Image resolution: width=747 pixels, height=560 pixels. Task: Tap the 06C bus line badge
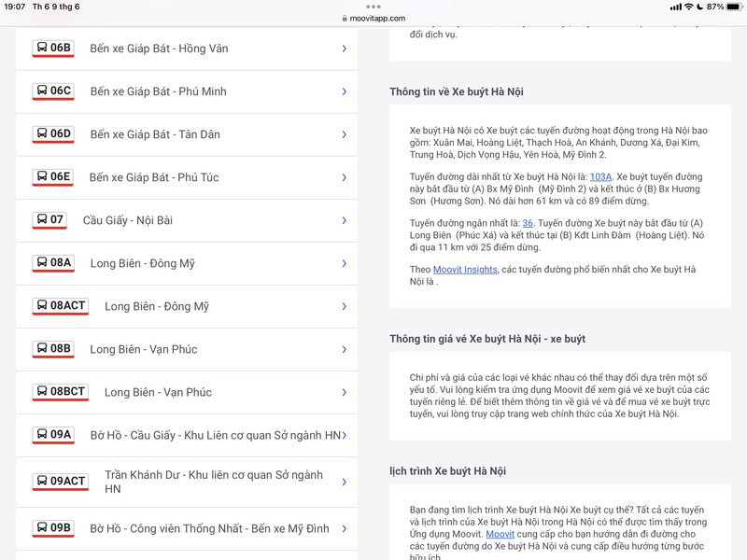[x=53, y=91]
